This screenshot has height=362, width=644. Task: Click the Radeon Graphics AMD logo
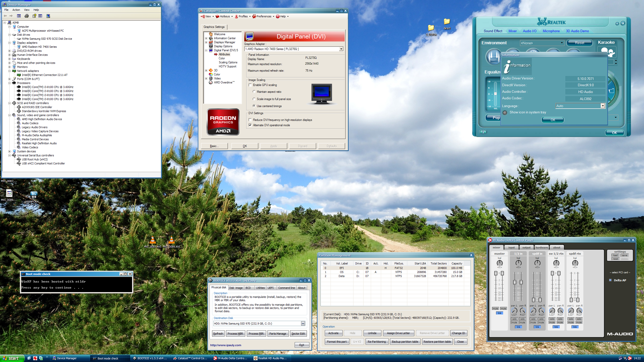[223, 122]
